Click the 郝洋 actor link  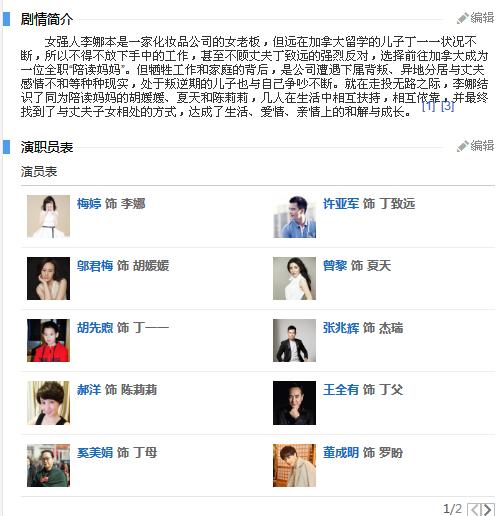click(89, 389)
